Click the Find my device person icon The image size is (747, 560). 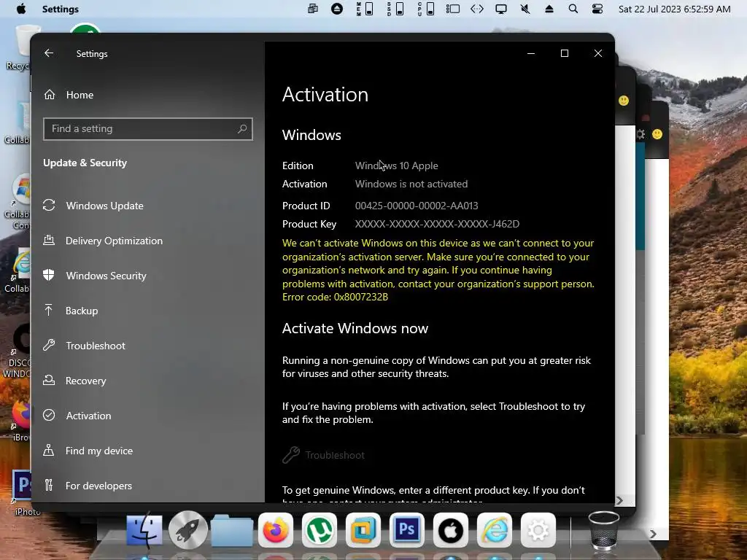(x=49, y=450)
